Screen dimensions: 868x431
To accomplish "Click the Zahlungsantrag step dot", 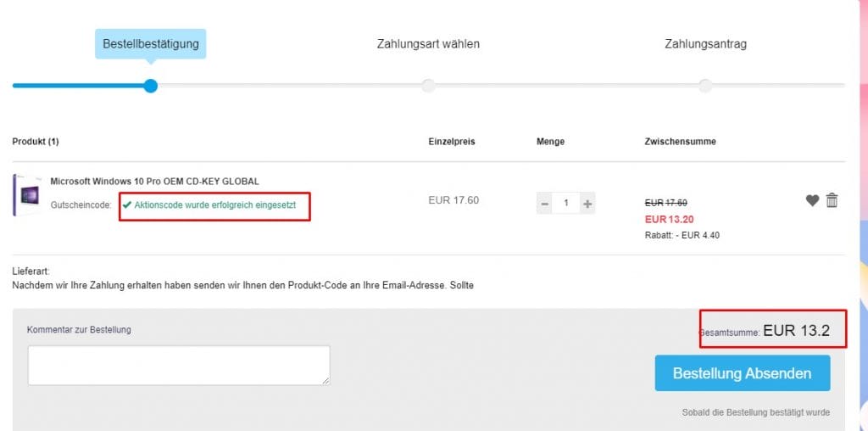I will (705, 86).
